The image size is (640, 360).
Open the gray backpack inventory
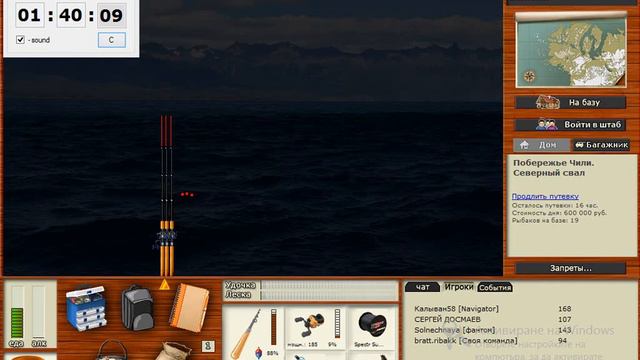pyautogui.click(x=138, y=307)
